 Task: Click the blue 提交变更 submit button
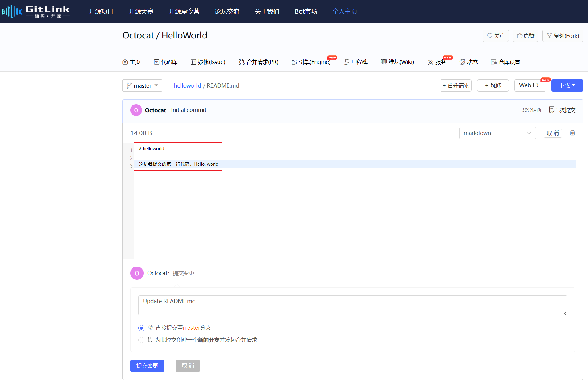147,366
